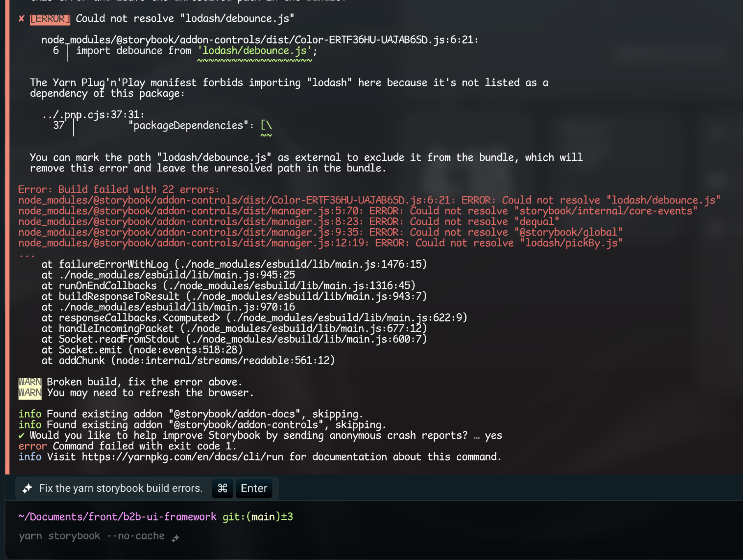Screen dimensions: 743x560
Task: Click the green 'lodash/debounce.js' import string
Action: tap(255, 51)
